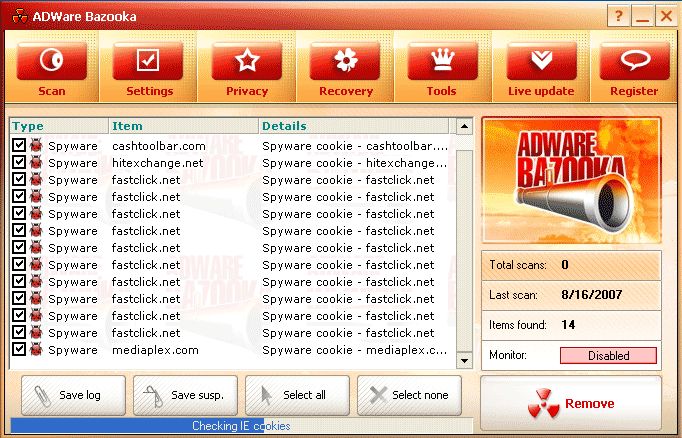Click the Total scans value 0
The width and height of the screenshot is (682, 438).
point(565,265)
